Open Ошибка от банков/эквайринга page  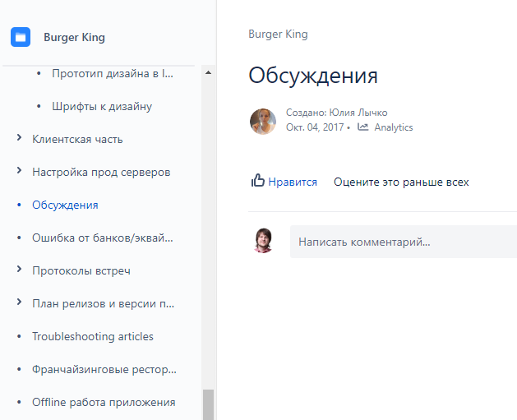pos(103,238)
